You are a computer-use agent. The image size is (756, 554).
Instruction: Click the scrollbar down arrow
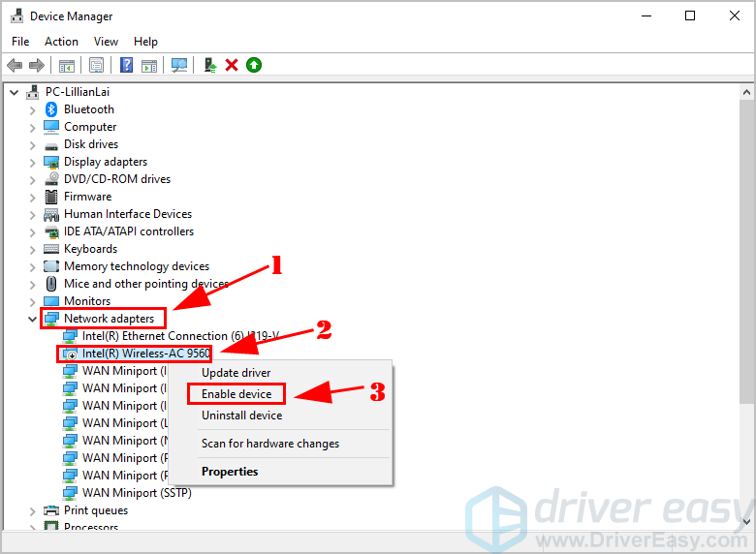pos(746,522)
